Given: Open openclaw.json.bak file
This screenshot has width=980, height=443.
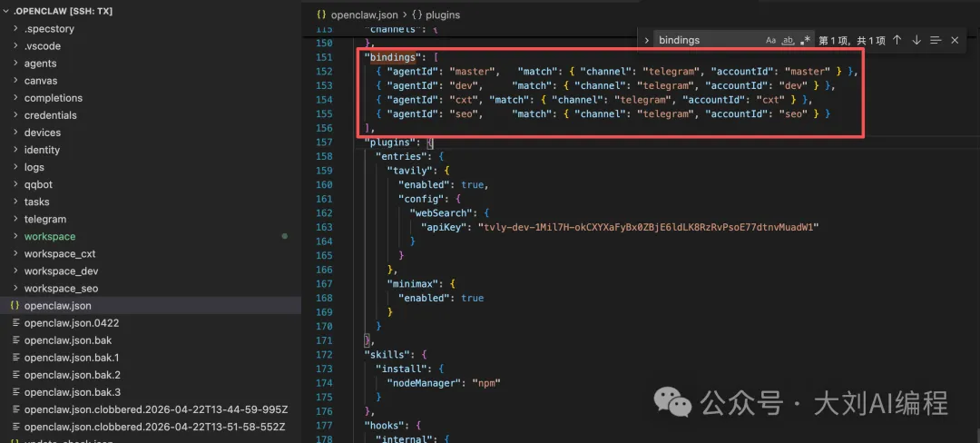Looking at the screenshot, I should click(68, 340).
